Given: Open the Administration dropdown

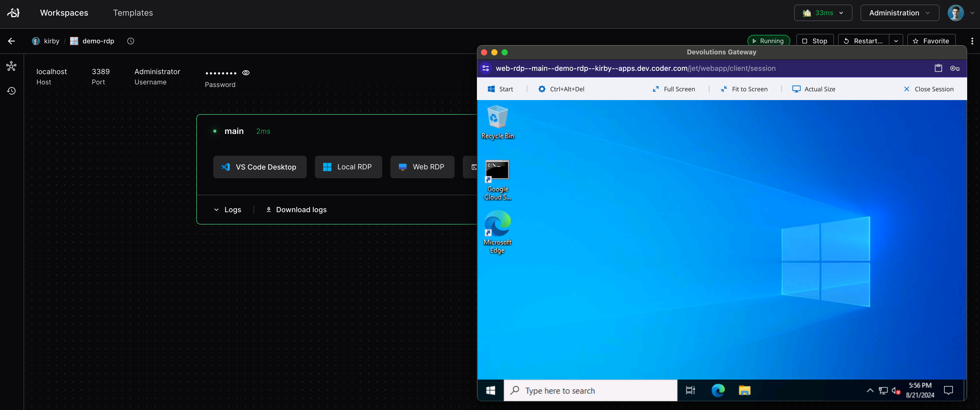Looking at the screenshot, I should coord(899,13).
